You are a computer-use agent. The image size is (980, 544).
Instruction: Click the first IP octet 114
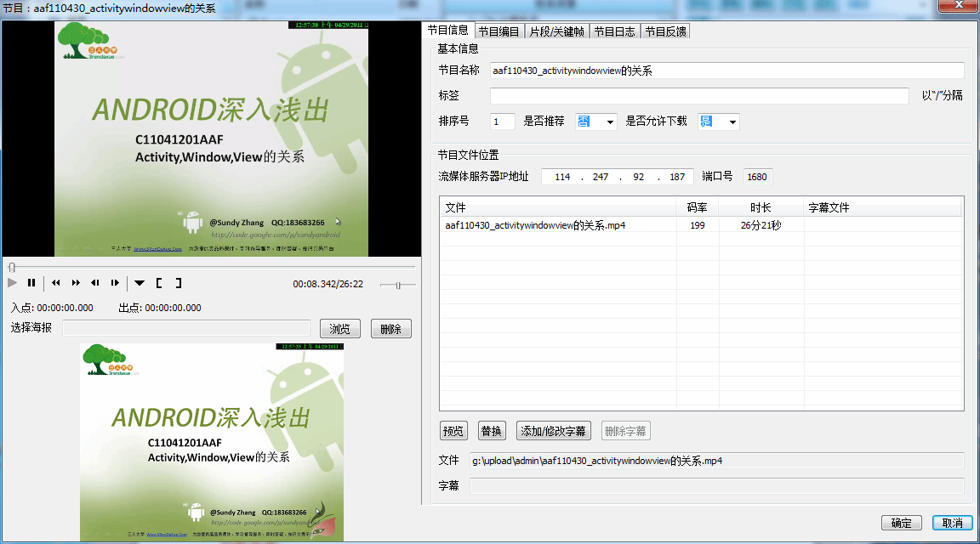click(562, 177)
